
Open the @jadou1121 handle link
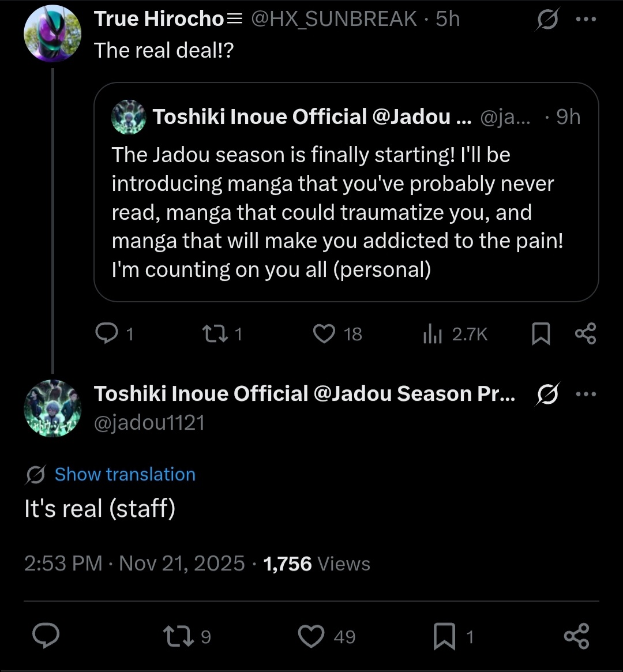[149, 423]
